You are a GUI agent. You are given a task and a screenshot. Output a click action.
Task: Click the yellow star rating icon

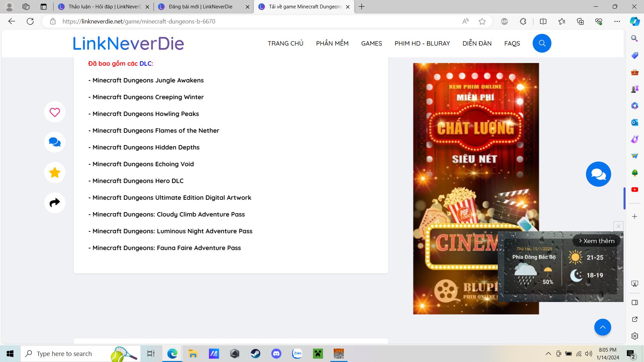55,172
